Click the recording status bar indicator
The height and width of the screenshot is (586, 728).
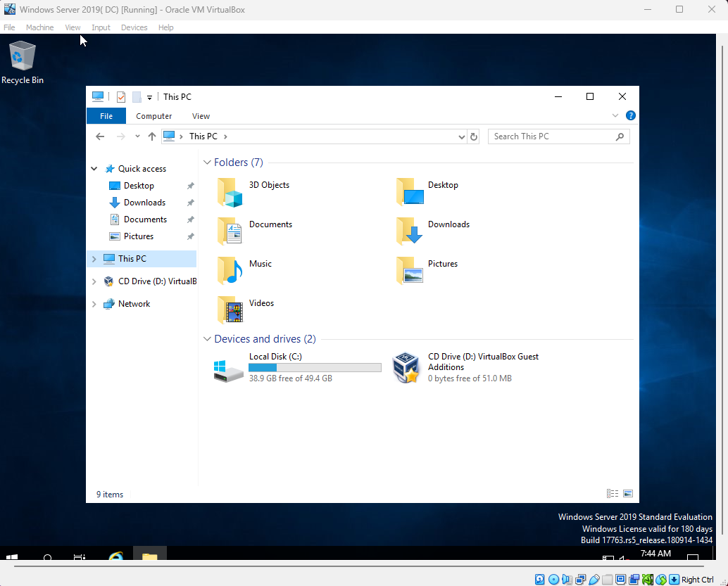pyautogui.click(x=634, y=580)
